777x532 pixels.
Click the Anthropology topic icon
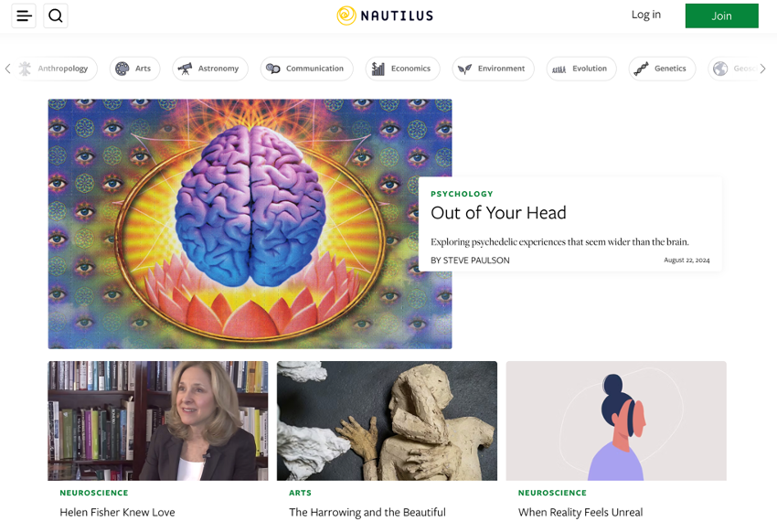(x=25, y=69)
